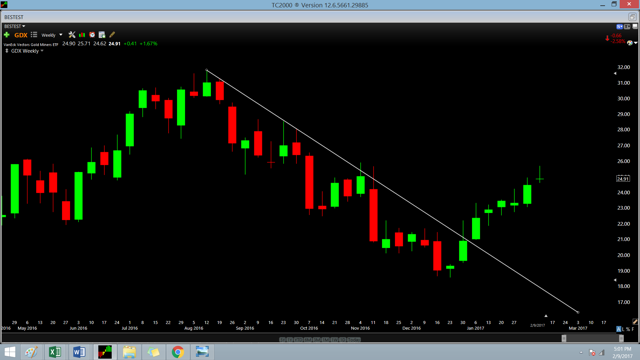This screenshot has width=640, height=360.
Task: Click the color palette icon at top right
Action: tap(630, 43)
